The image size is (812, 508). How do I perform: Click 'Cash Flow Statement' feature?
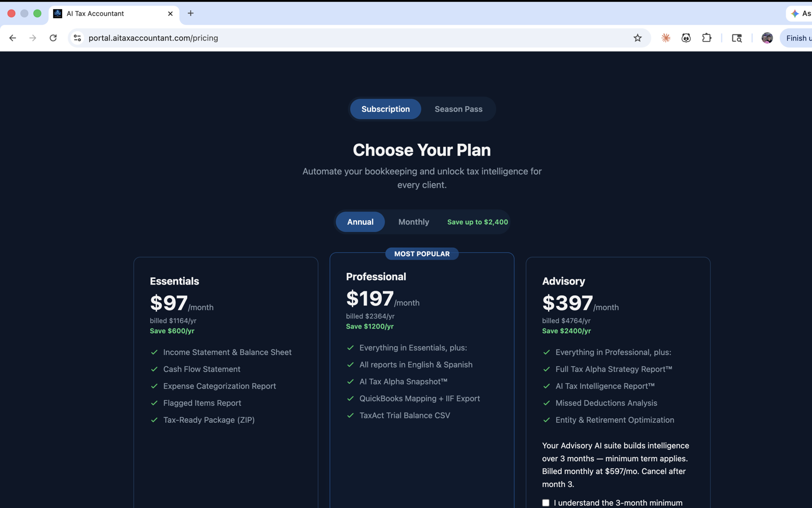(202, 369)
